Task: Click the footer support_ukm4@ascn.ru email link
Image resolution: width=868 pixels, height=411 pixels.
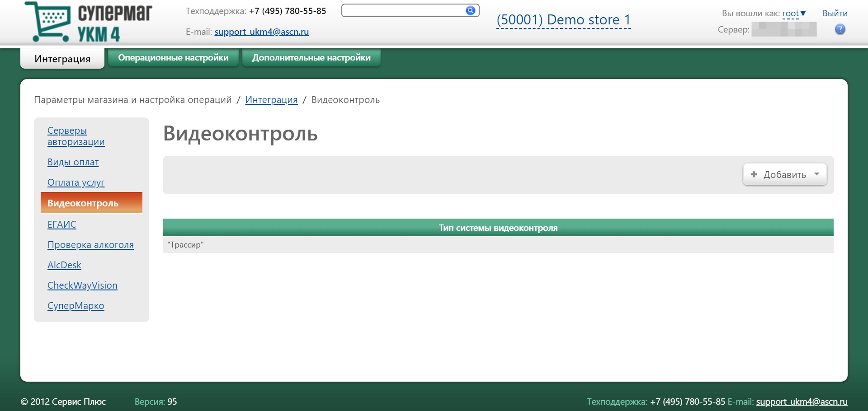Action: (x=802, y=402)
